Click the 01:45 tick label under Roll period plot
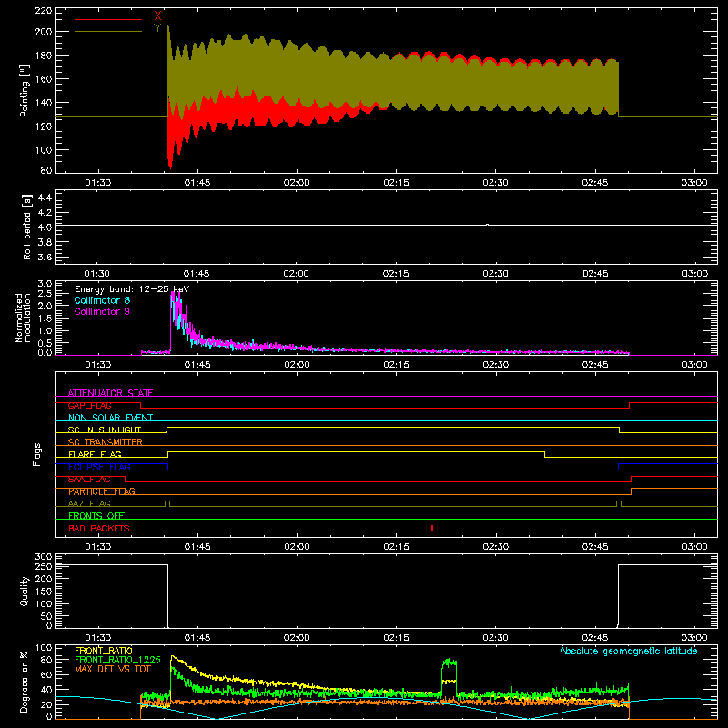Screen dimensions: 728x728 [x=197, y=274]
